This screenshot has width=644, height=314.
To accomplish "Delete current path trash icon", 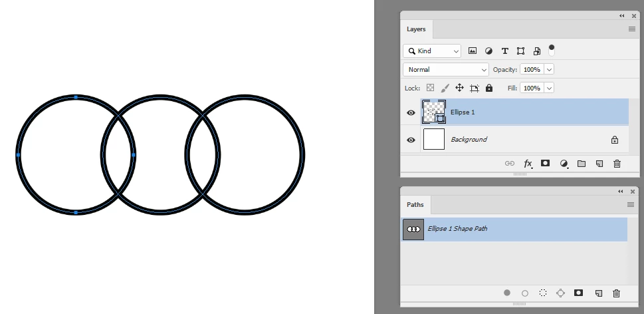I will click(x=616, y=293).
